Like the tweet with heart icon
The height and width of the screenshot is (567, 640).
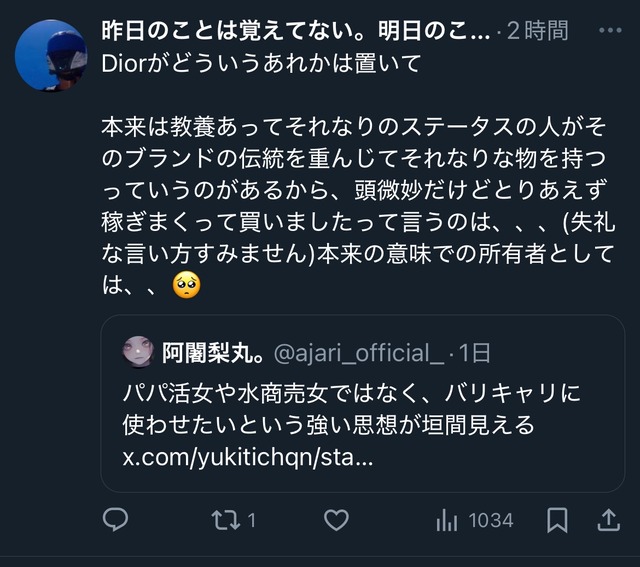(x=337, y=520)
